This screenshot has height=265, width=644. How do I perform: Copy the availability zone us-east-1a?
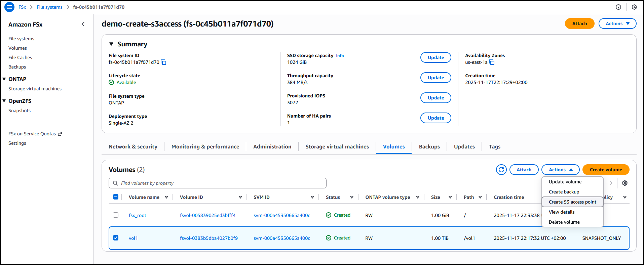pos(492,62)
